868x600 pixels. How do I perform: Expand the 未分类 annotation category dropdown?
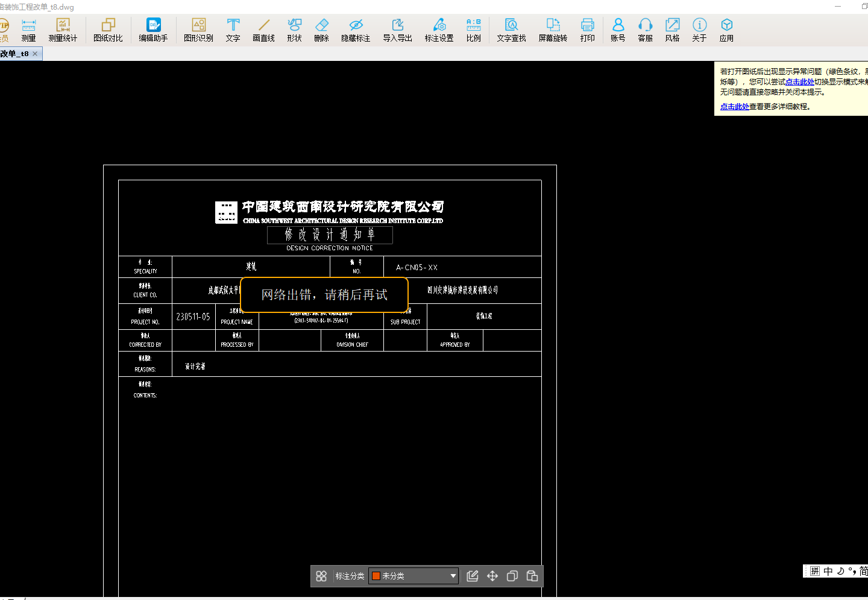point(453,576)
